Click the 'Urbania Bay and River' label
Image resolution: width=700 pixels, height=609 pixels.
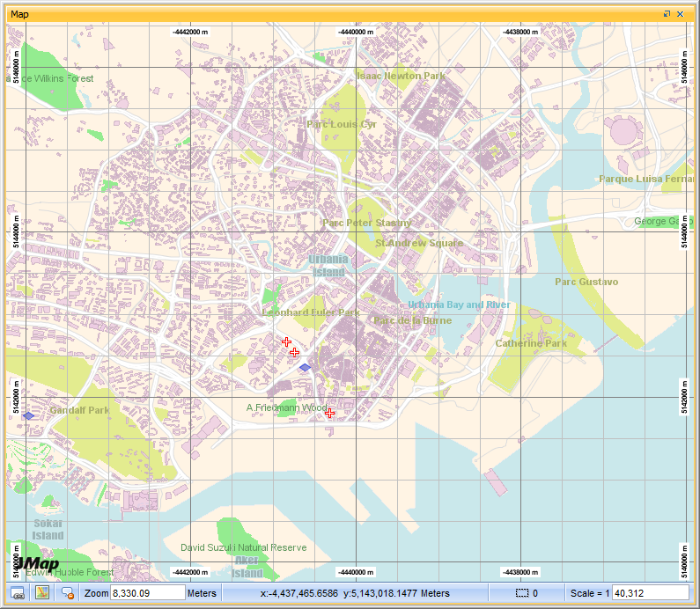click(x=459, y=304)
